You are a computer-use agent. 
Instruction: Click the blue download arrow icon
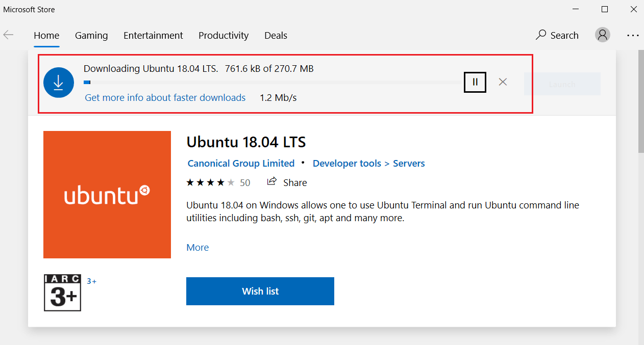[59, 82]
